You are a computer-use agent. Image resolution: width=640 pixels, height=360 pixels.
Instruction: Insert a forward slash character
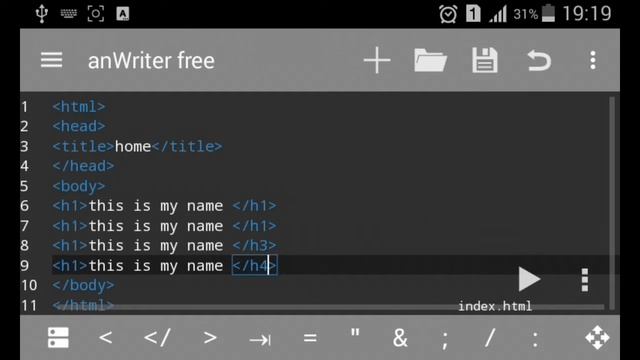point(489,338)
